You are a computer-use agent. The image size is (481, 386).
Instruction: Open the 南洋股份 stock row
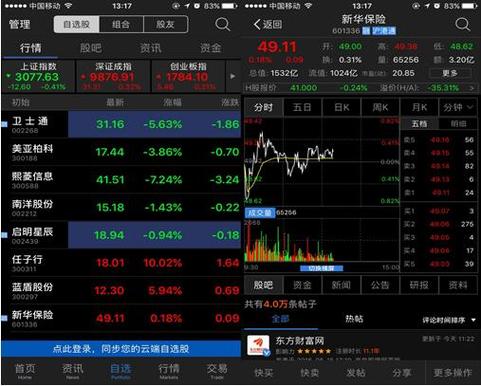pos(121,207)
